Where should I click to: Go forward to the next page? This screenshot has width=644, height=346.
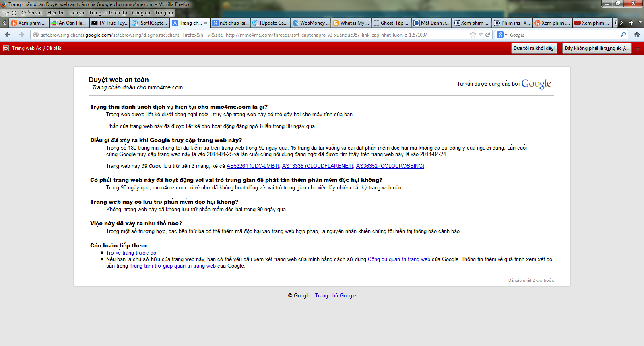[x=22, y=35]
